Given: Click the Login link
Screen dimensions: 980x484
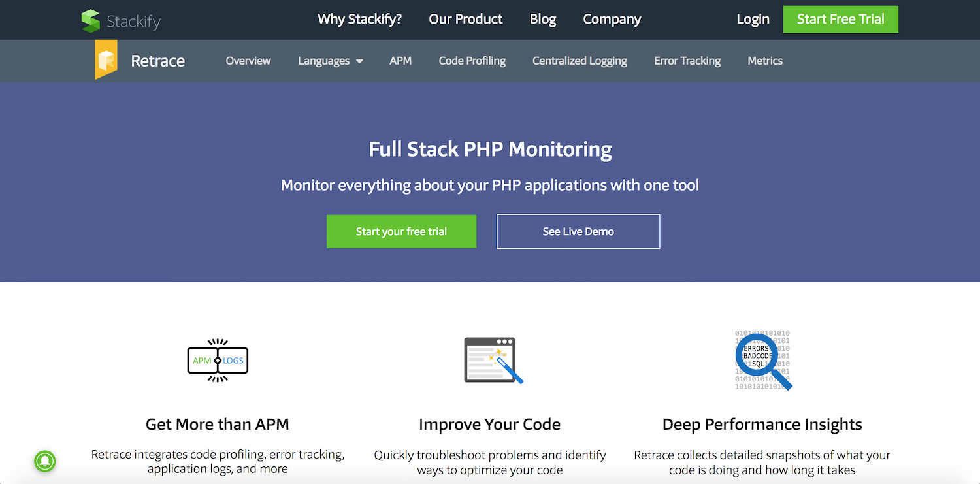Looking at the screenshot, I should tap(753, 19).
